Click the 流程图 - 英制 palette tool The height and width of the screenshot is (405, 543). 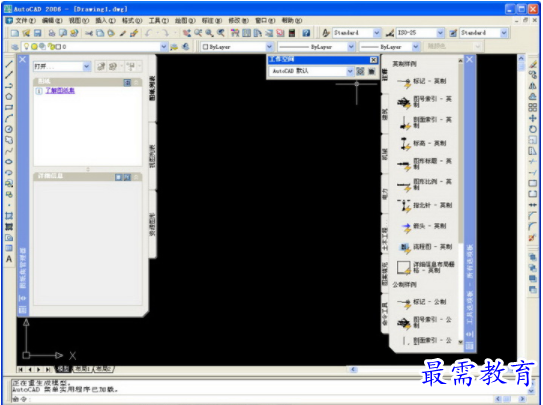(x=425, y=247)
